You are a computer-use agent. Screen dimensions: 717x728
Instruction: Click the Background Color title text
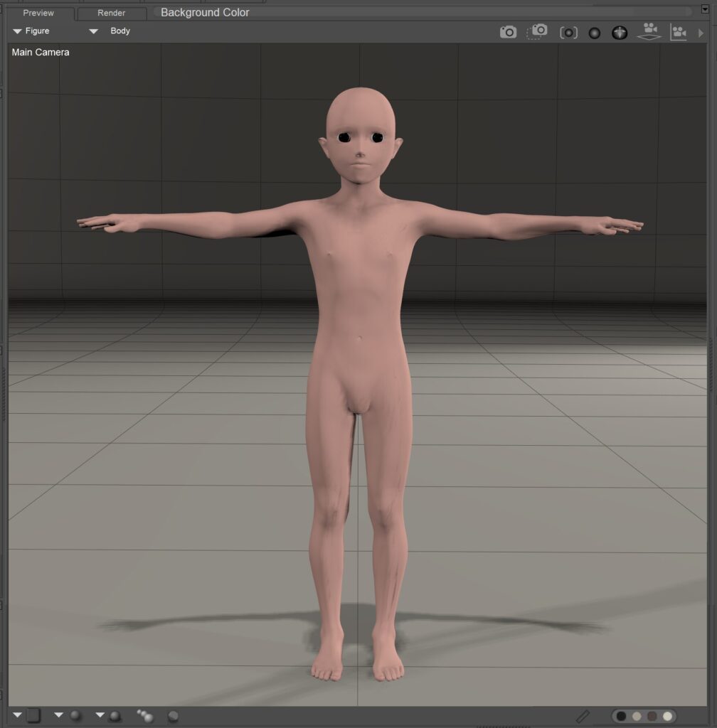(205, 13)
